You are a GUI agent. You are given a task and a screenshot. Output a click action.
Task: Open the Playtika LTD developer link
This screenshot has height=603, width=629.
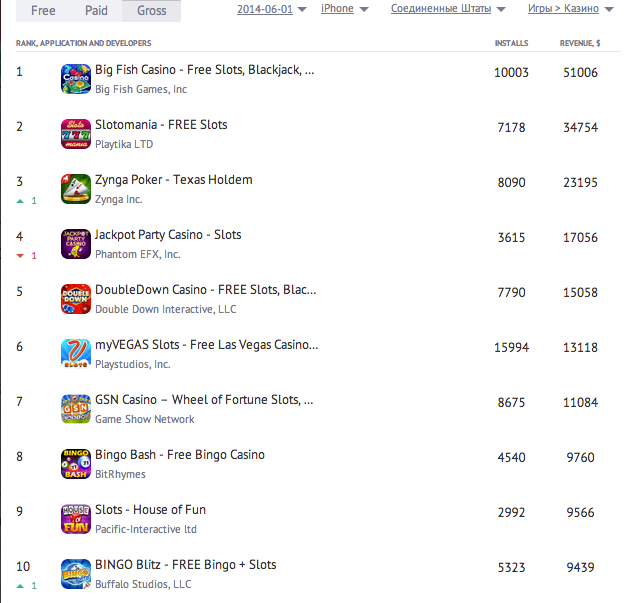pos(124,144)
